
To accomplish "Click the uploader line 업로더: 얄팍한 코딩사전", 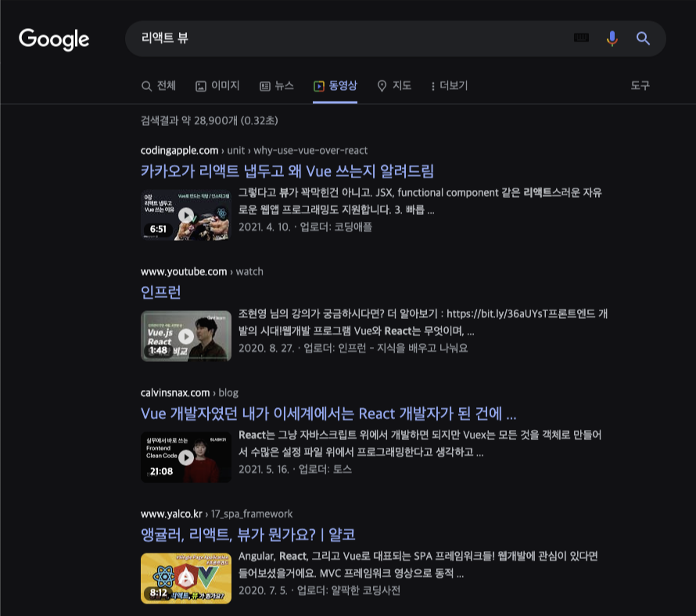I will tap(349, 591).
